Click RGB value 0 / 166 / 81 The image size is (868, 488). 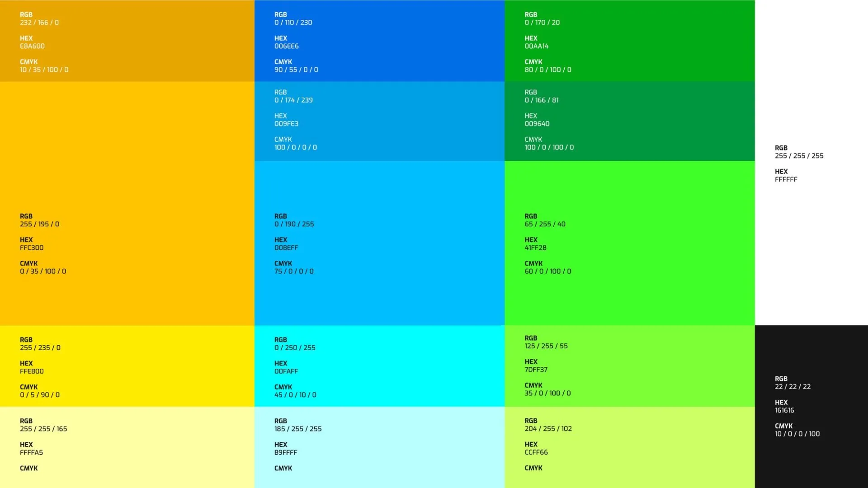pos(542,100)
